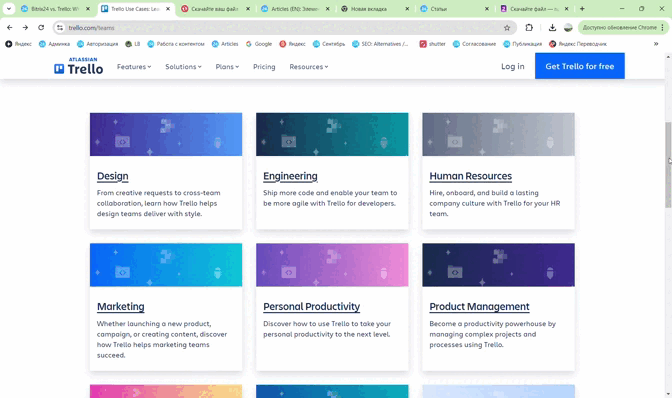Screen dimensions: 672x398
Task: Click the Human Resources card banner image
Action: [x=498, y=134]
